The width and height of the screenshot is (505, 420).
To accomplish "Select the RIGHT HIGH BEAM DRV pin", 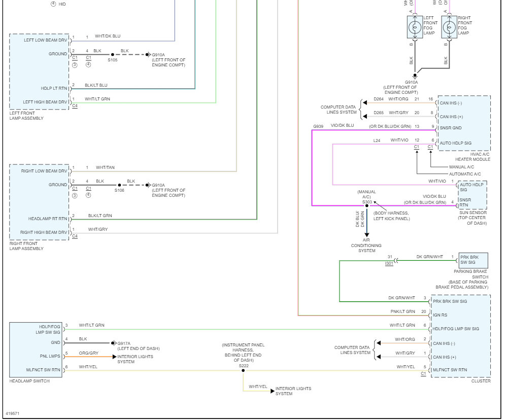I will (x=44, y=232).
